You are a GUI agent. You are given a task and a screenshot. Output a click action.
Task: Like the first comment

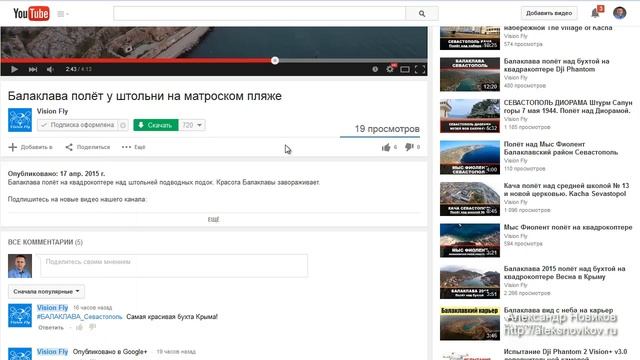80,327
